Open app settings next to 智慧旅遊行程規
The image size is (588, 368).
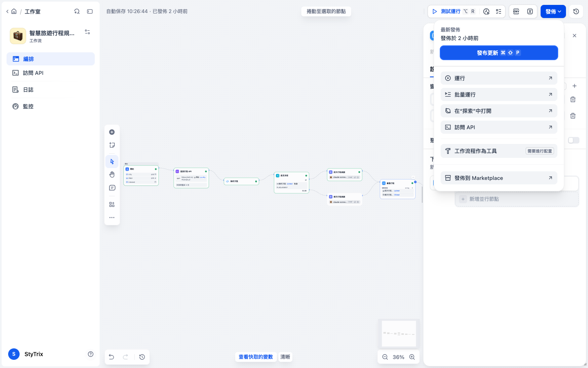(87, 32)
